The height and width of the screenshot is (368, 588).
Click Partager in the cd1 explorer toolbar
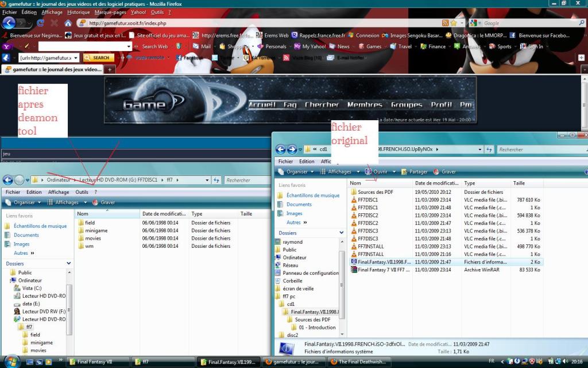(415, 171)
